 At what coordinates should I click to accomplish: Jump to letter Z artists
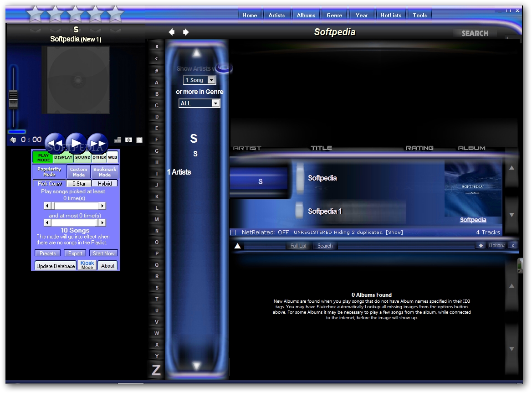point(156,370)
